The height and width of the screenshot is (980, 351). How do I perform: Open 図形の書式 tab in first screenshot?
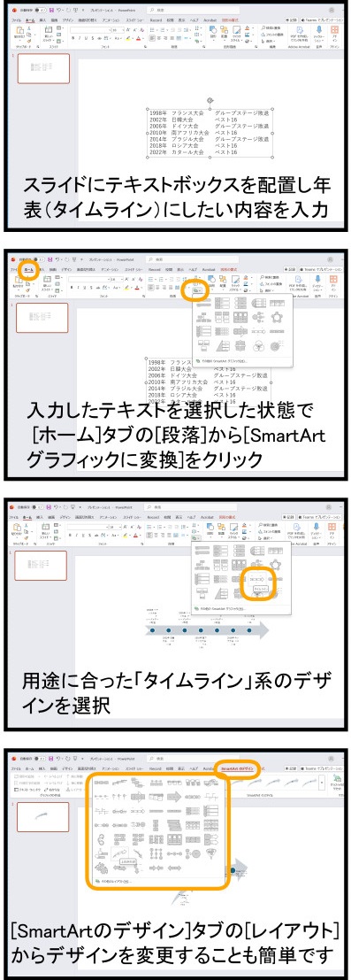click(231, 20)
